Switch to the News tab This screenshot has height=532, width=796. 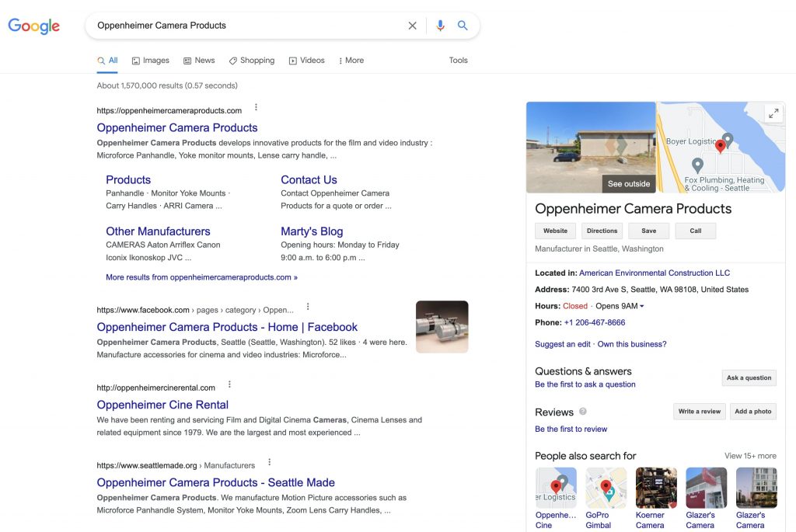(x=199, y=61)
